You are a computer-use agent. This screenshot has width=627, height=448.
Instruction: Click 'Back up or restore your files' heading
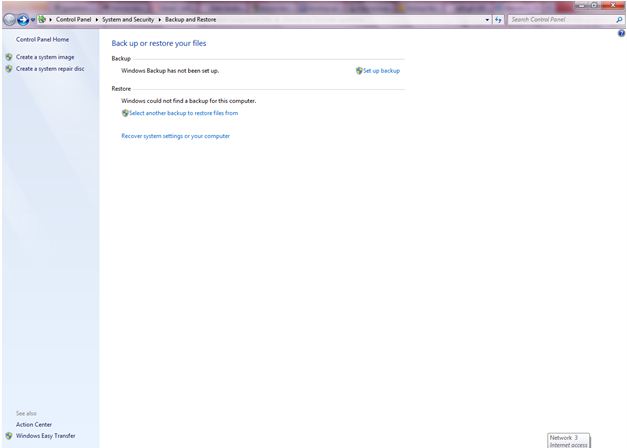(159, 43)
